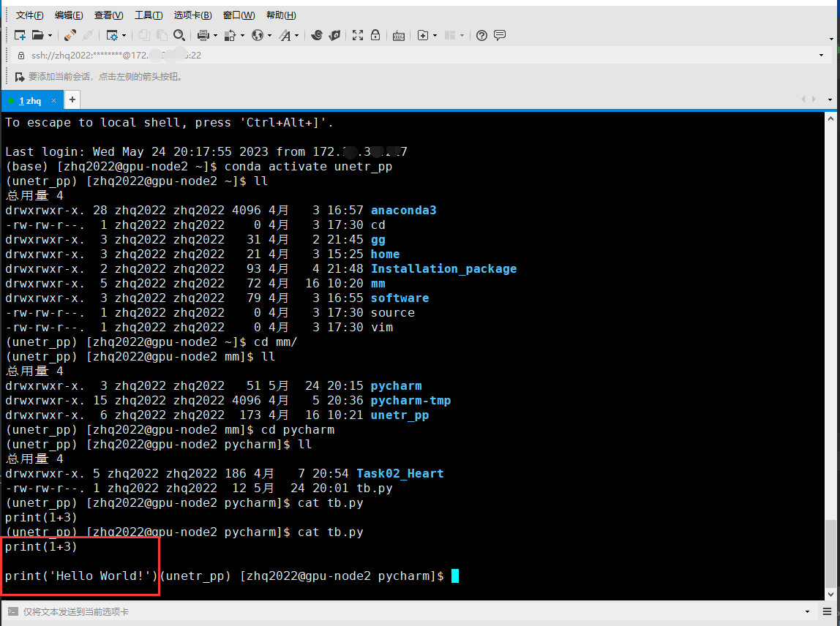Expand the file transfer dropdown arrow
Image resolution: width=840 pixels, height=626 pixels.
(x=242, y=35)
